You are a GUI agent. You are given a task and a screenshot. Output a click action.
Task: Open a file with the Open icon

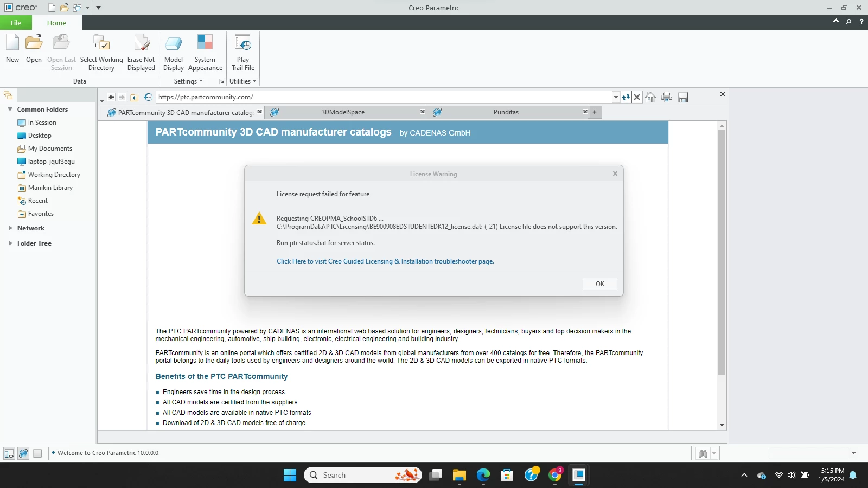pyautogui.click(x=34, y=48)
